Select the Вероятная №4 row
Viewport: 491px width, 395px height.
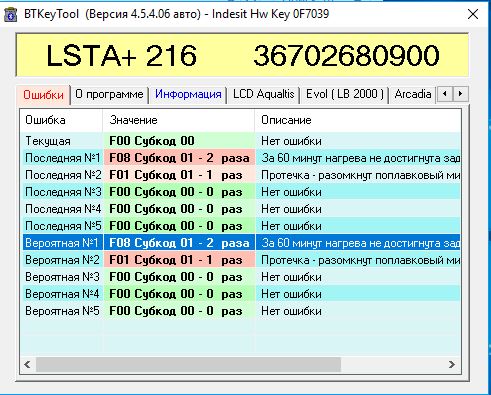(240, 294)
